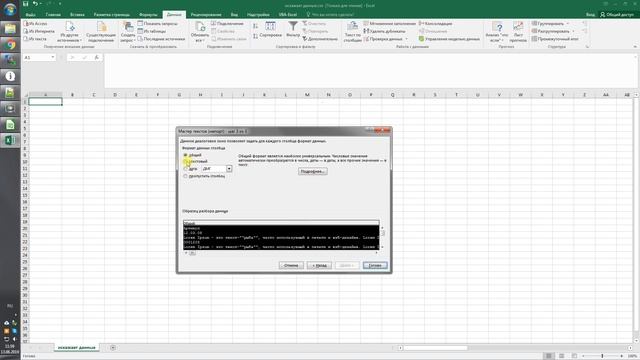Expand the "Группировать" dropdown arrow
640x360 pixels.
click(567, 24)
